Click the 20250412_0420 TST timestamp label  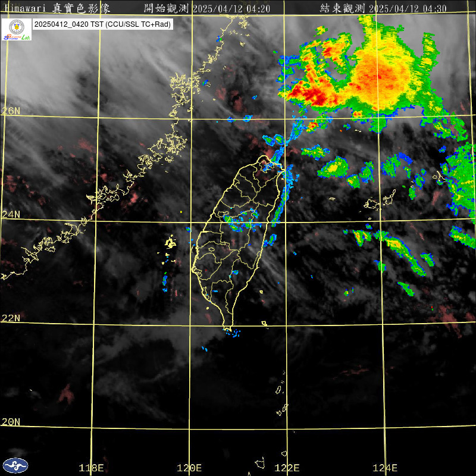(102, 25)
